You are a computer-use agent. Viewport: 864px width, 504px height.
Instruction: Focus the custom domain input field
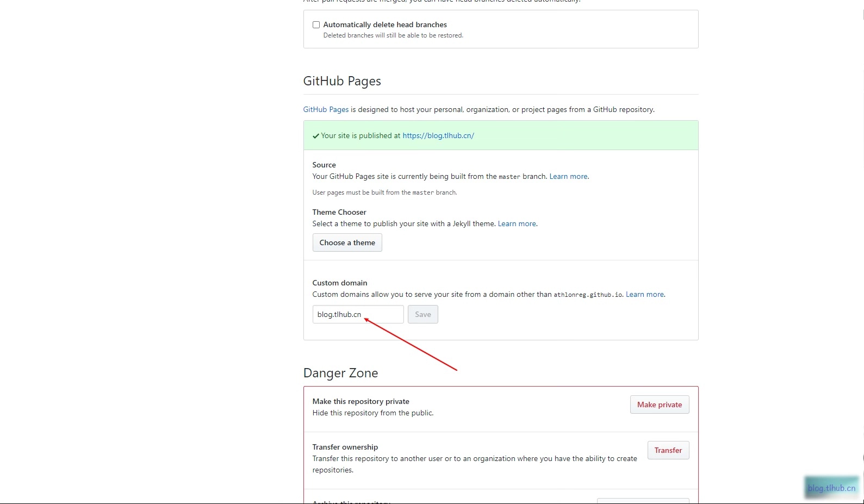pyautogui.click(x=358, y=314)
